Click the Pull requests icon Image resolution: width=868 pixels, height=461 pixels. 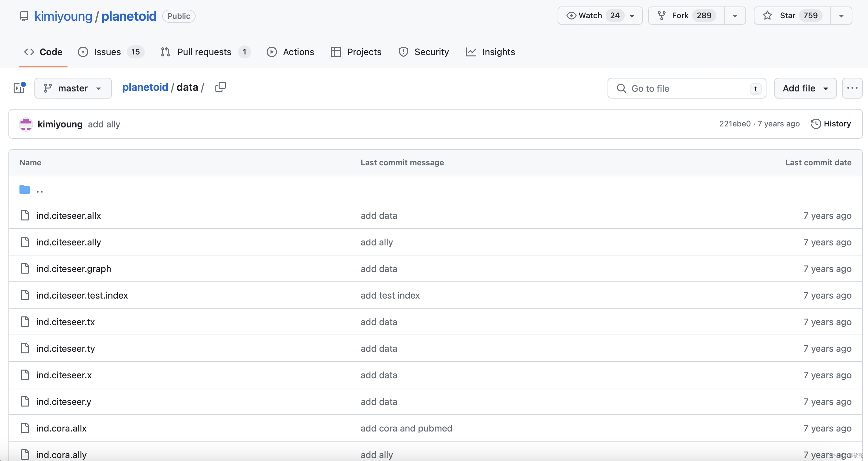[166, 52]
